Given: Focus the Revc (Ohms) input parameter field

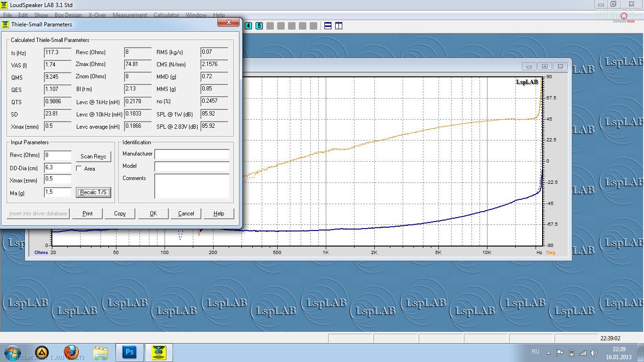Looking at the screenshot, I should pos(58,156).
